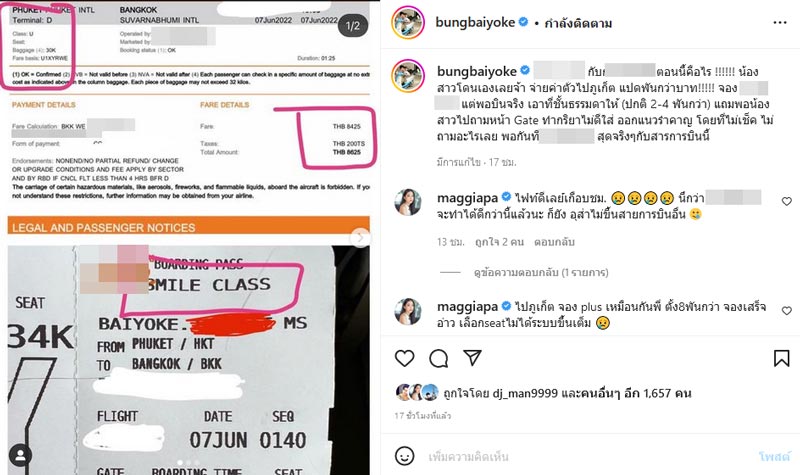Focus the add a comment field
800x475 pixels.
(x=587, y=456)
